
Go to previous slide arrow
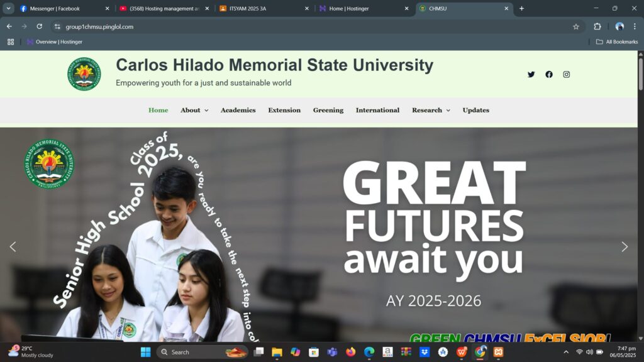pos(13,247)
